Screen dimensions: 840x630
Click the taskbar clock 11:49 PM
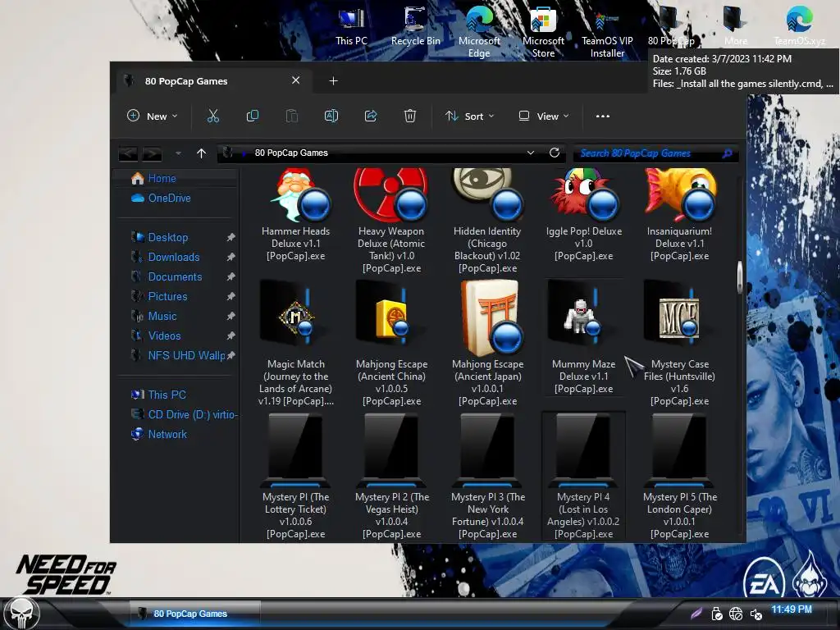[x=792, y=609]
